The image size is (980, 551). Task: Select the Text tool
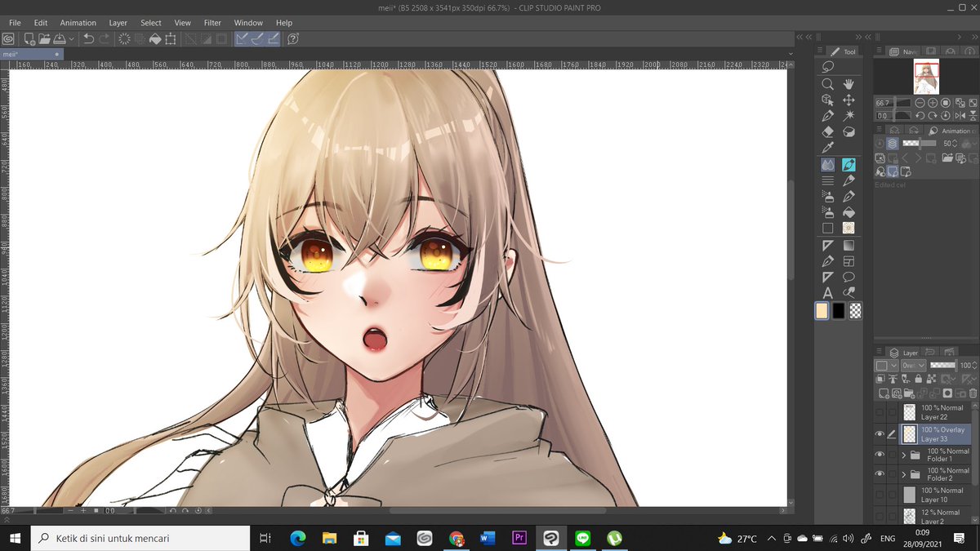tap(827, 292)
